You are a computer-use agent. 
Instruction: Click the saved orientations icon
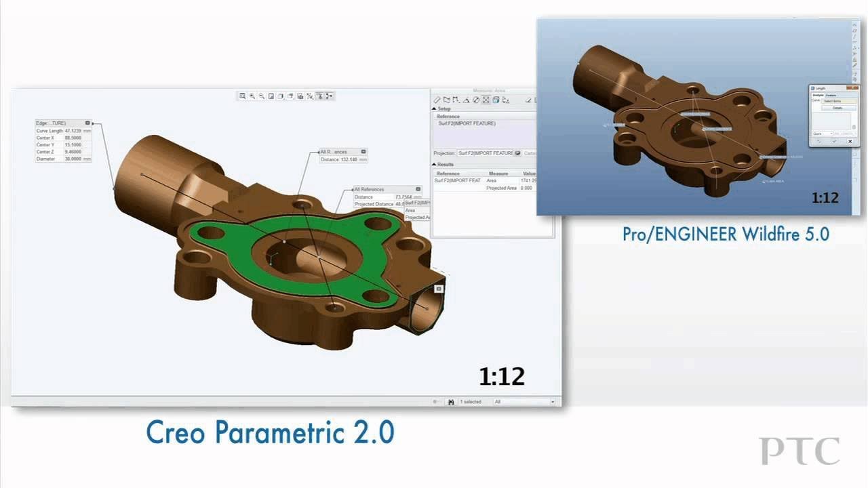coord(290,96)
